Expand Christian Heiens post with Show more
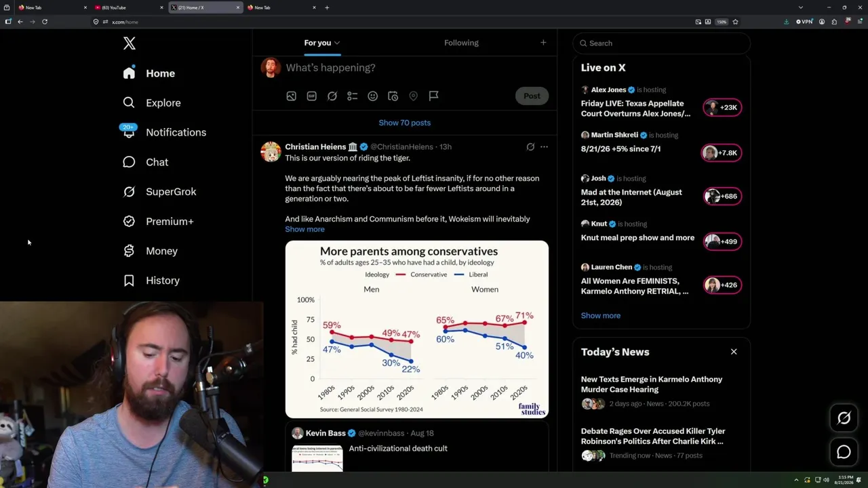The width and height of the screenshot is (868, 488). [x=304, y=229]
